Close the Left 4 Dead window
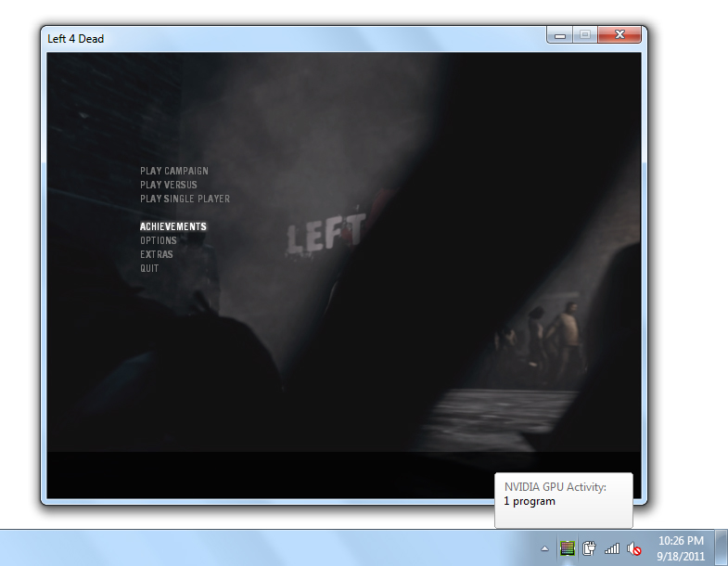Image resolution: width=728 pixels, height=566 pixels. click(x=619, y=35)
